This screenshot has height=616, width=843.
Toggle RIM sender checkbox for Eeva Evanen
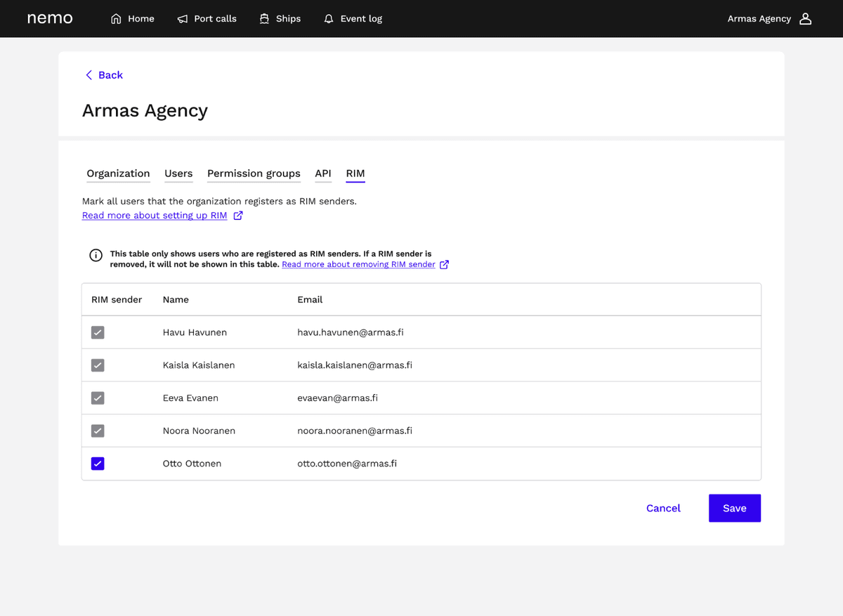(98, 398)
